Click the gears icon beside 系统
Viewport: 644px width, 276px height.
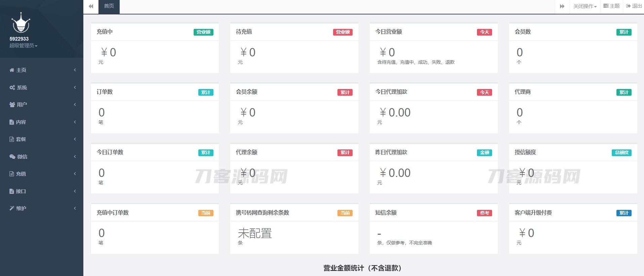(12, 88)
